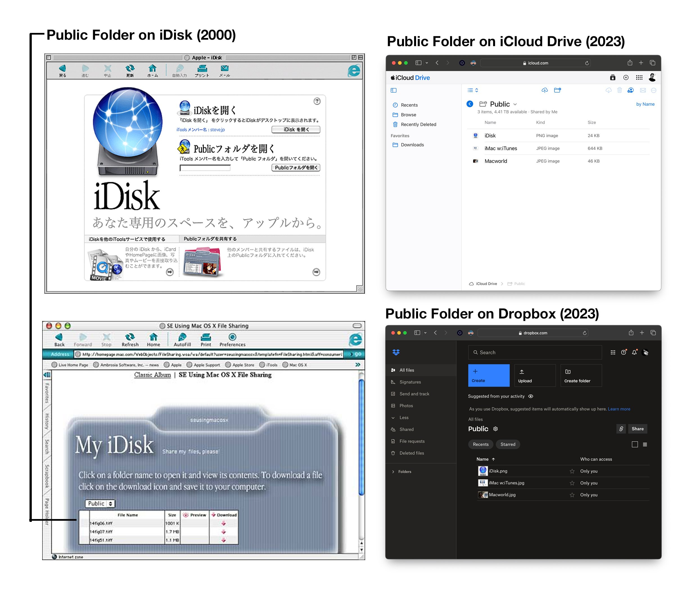The image size is (700, 595).
Task: Click Classic Album link
Action: coord(152,375)
